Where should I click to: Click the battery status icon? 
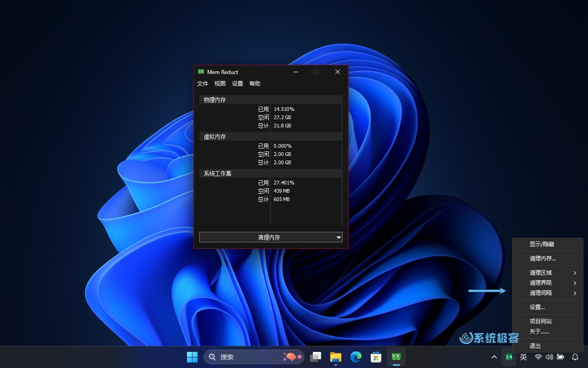click(560, 357)
